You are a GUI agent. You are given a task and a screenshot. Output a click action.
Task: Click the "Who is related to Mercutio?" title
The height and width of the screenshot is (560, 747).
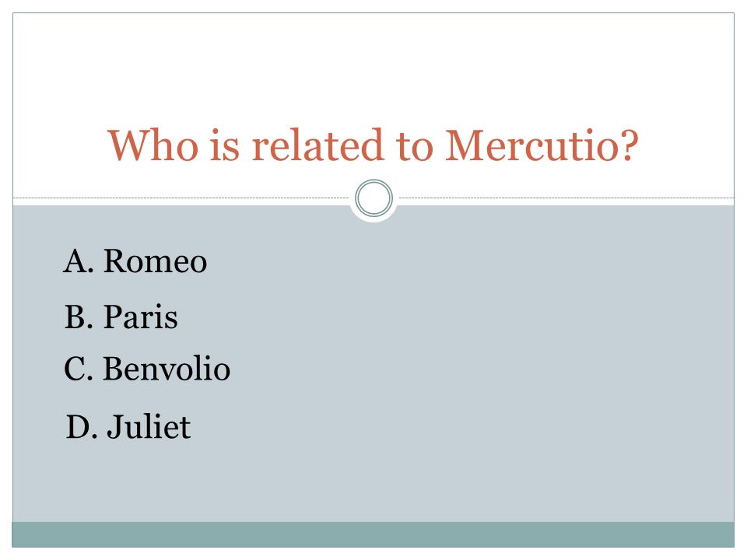coord(373,145)
